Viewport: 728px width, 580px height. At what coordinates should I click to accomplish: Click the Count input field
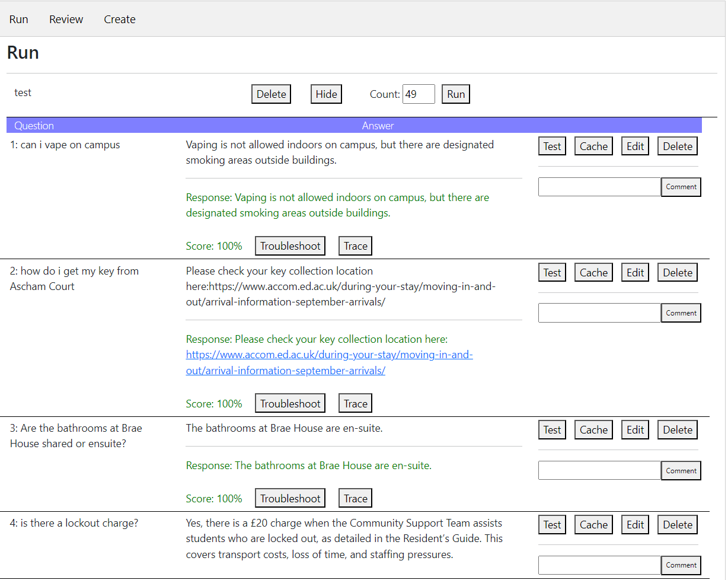point(418,94)
